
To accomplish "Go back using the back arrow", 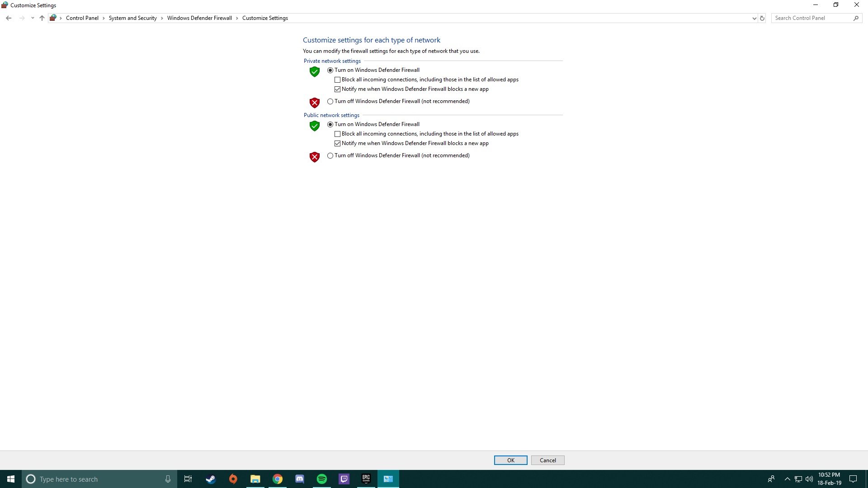I will [x=9, y=18].
